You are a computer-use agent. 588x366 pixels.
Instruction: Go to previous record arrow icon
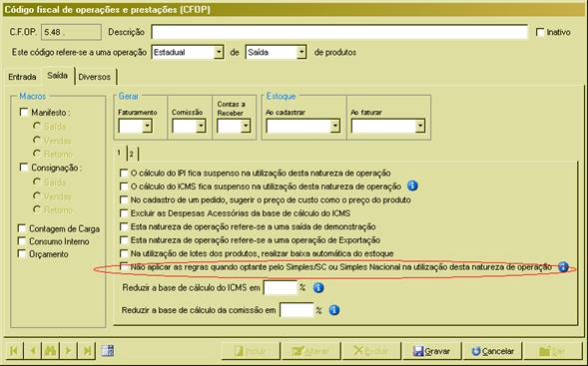(x=33, y=351)
